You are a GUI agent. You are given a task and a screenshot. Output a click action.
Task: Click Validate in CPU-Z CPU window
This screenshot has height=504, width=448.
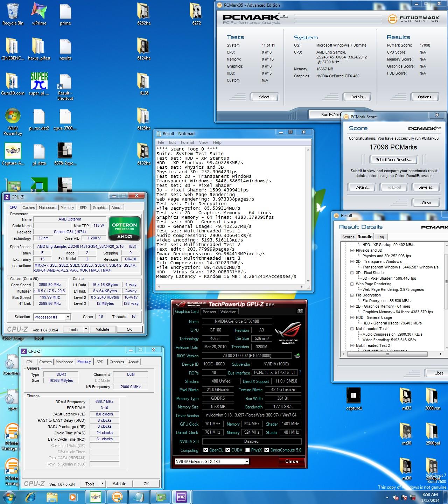tap(103, 329)
